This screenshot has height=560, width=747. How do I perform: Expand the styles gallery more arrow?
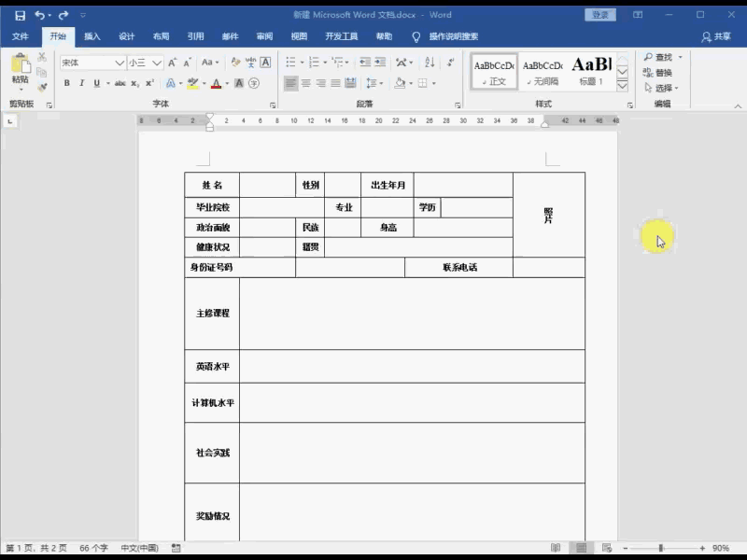coord(622,86)
